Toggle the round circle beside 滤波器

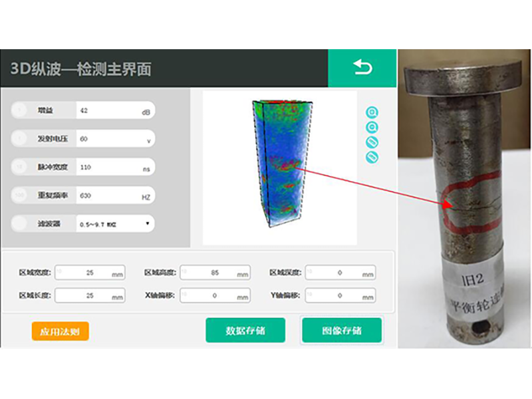click(x=21, y=224)
